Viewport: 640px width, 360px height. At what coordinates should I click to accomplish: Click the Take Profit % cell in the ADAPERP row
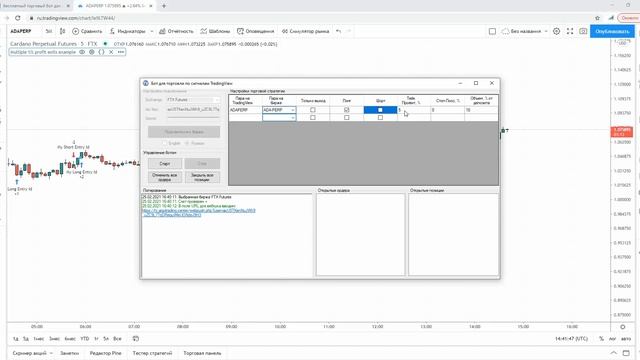(414, 110)
